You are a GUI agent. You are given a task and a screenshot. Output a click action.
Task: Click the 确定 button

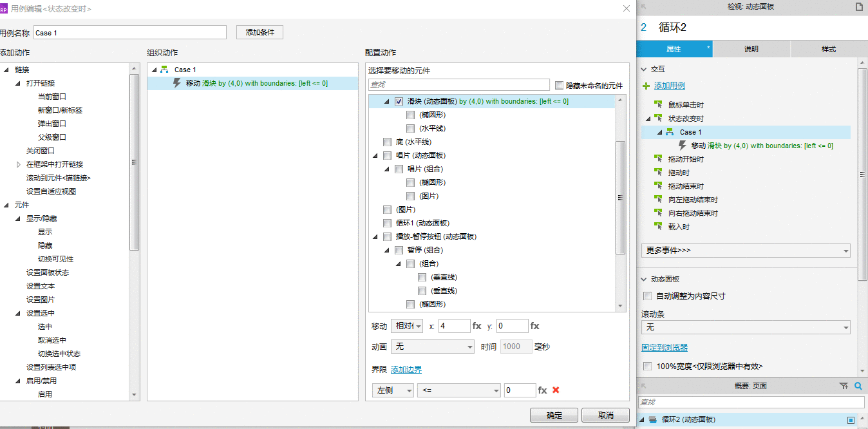[x=554, y=415]
